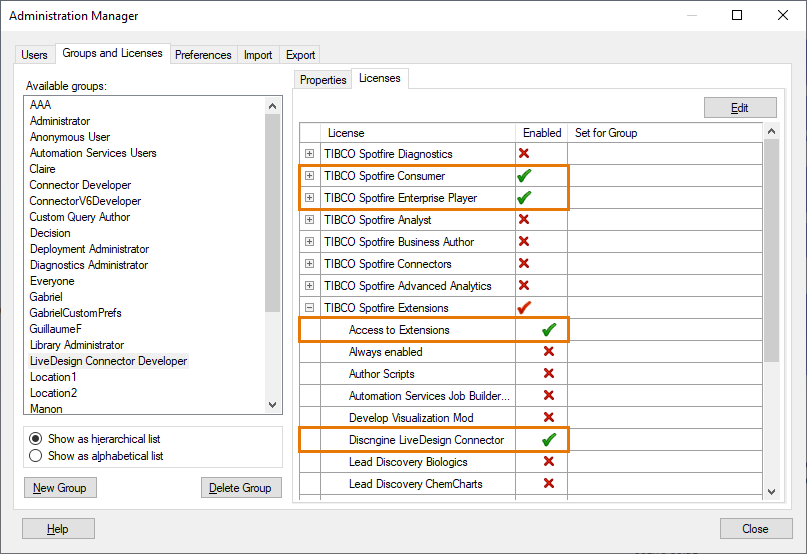Image resolution: width=807 pixels, height=554 pixels.
Task: Select LiveDesign Connector Developer group
Action: click(x=109, y=360)
